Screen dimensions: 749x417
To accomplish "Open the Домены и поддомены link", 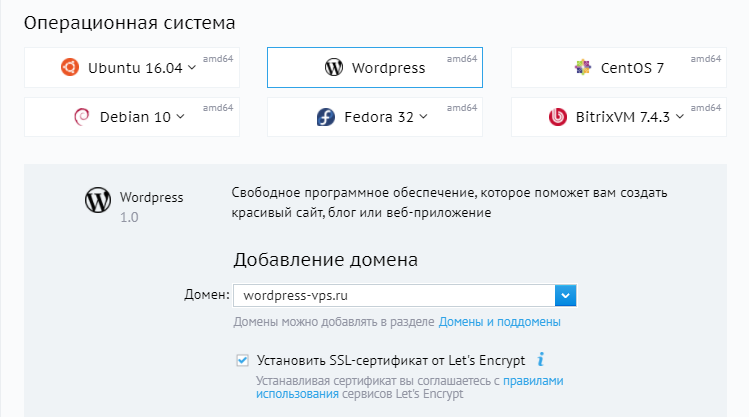I will click(x=499, y=322).
